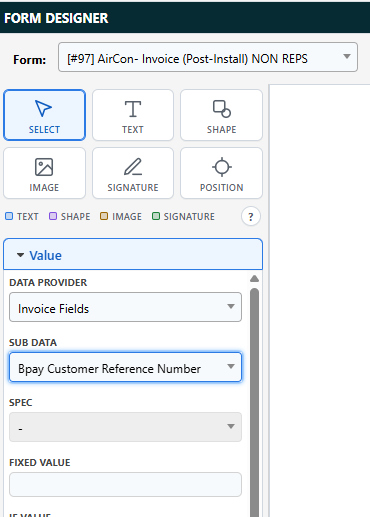The width and height of the screenshot is (370, 517).
Task: Click the FORM DESIGNER title text
Action: tap(56, 18)
